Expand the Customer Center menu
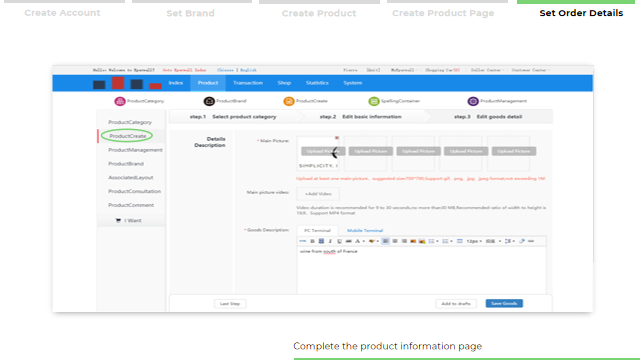Image resolution: width=640 pixels, height=360 pixels. 531,70
